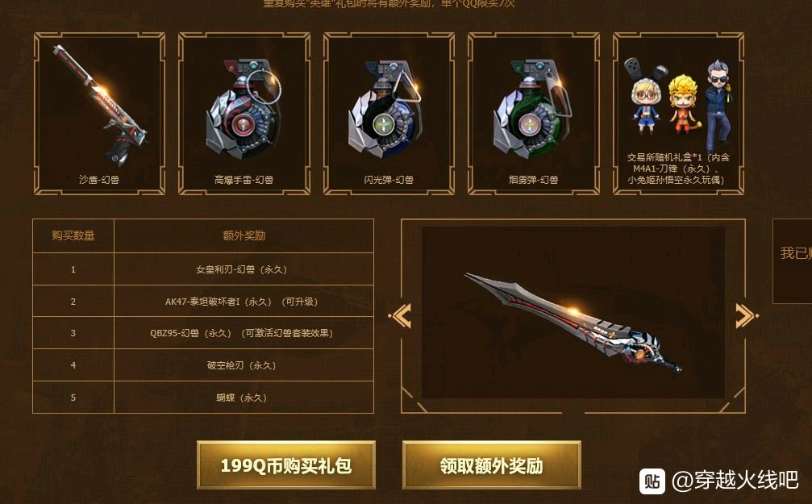The image size is (812, 504).
Task: Open the 交易所随机礼盒 characters card
Action: click(678, 114)
